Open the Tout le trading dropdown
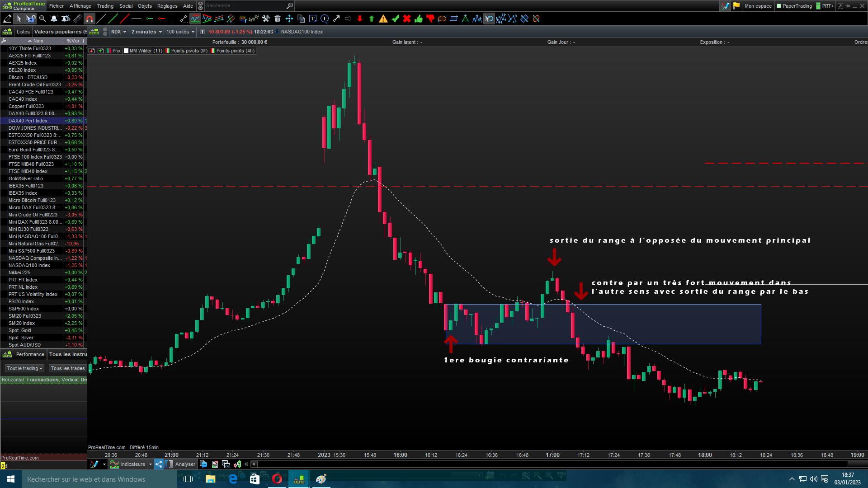The height and width of the screenshot is (488, 868). pos(24,368)
